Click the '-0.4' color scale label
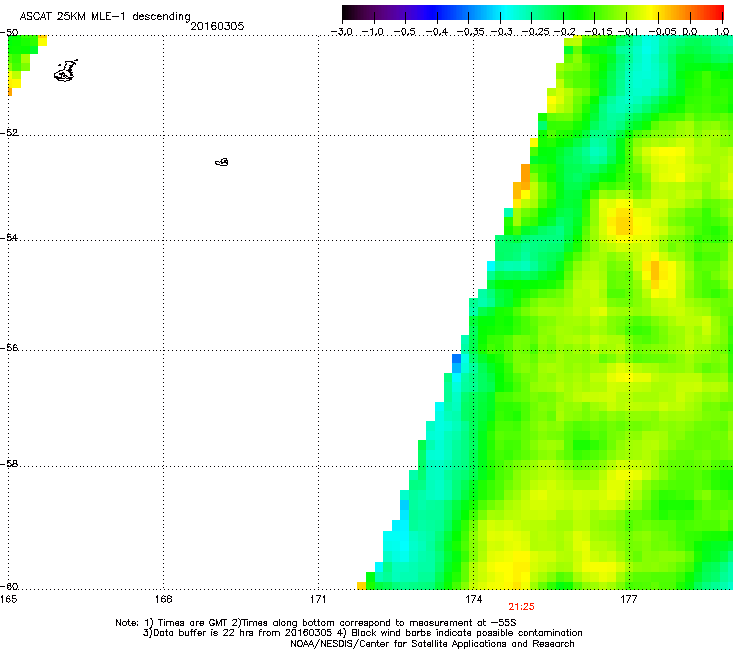 (437, 32)
